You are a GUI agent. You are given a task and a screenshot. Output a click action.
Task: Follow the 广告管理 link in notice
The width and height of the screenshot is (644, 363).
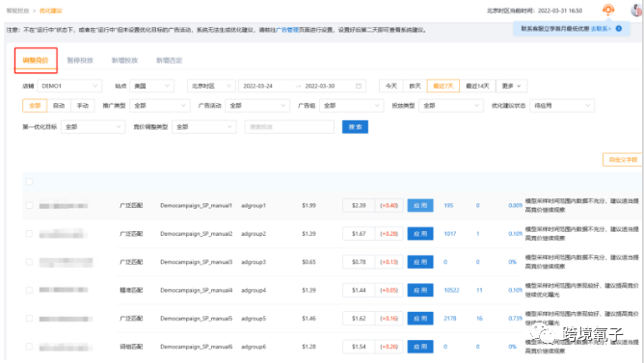(287, 30)
